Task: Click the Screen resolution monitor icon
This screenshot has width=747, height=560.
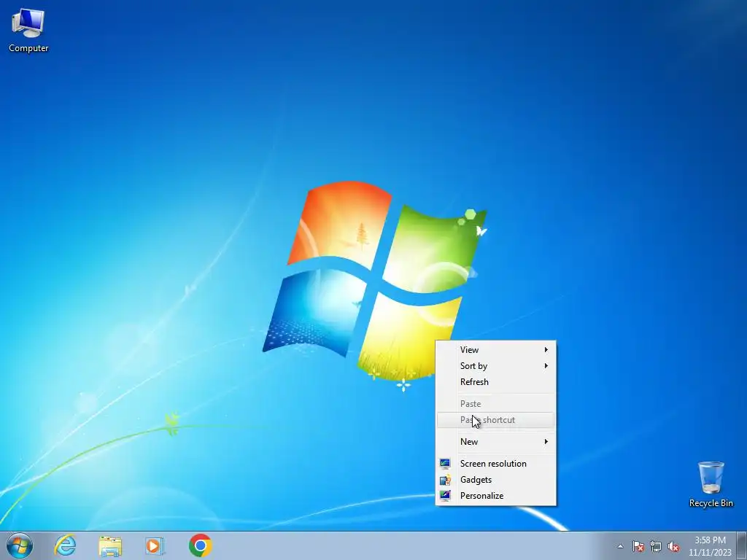Action: (445, 463)
